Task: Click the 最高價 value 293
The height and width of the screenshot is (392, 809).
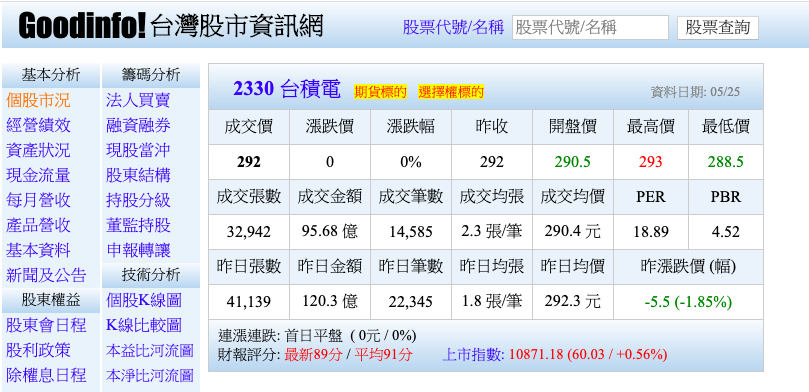Action: (x=651, y=162)
